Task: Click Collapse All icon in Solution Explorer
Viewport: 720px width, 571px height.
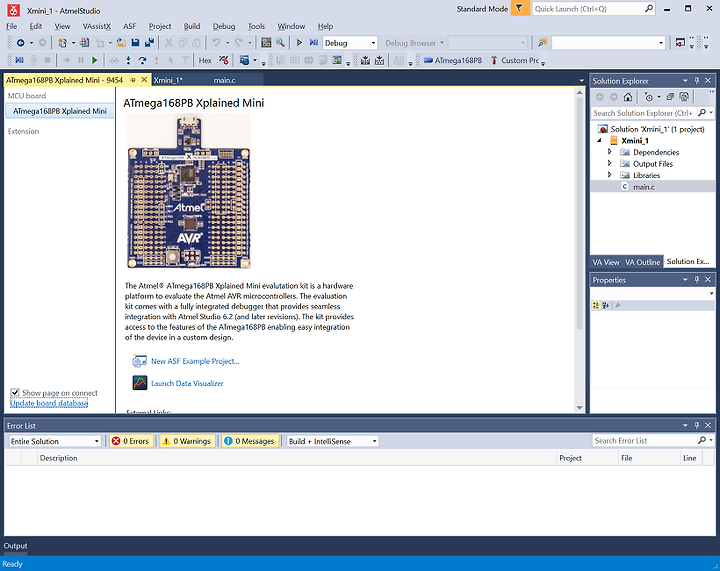Action: [670, 97]
